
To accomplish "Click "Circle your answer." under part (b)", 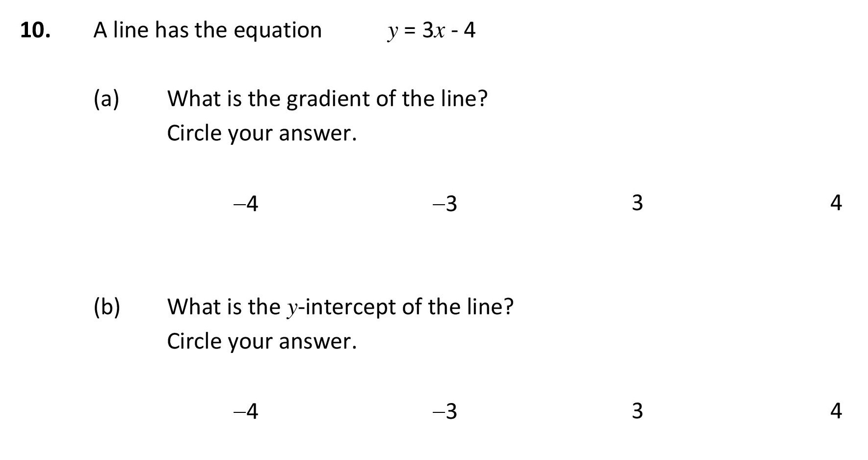I will click(262, 342).
